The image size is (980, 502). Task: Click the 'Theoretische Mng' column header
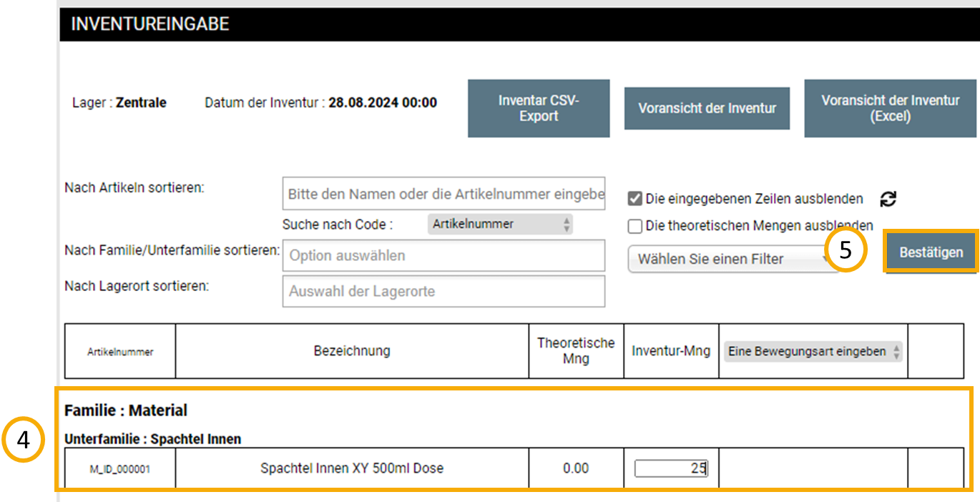(x=576, y=351)
